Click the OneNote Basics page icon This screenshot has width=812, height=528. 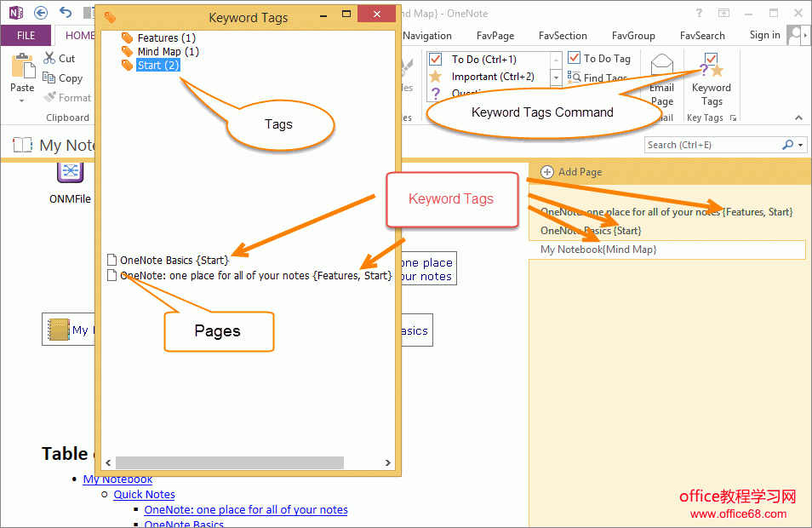point(112,260)
